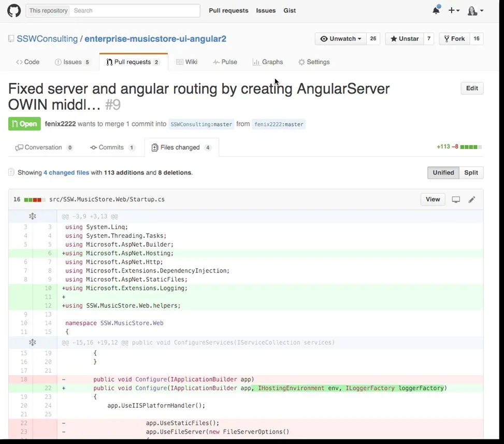Switch to the Conversation tab
The height and width of the screenshot is (444, 504).
coord(44,148)
